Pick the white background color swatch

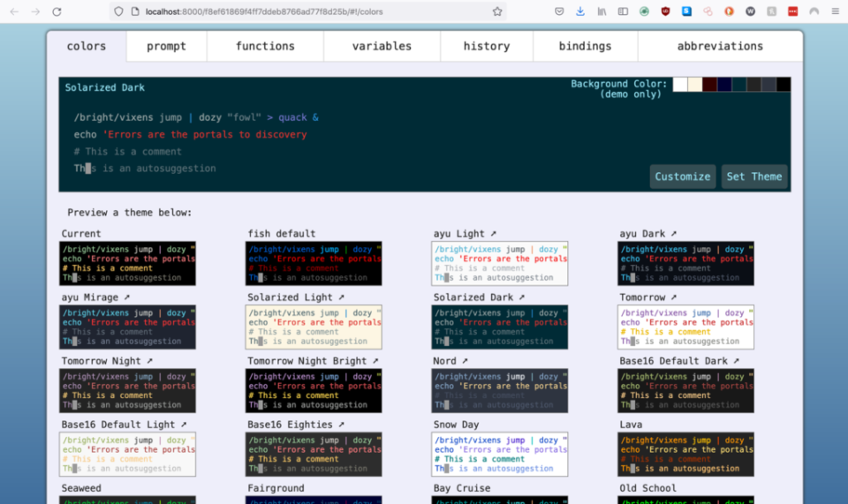tap(680, 84)
